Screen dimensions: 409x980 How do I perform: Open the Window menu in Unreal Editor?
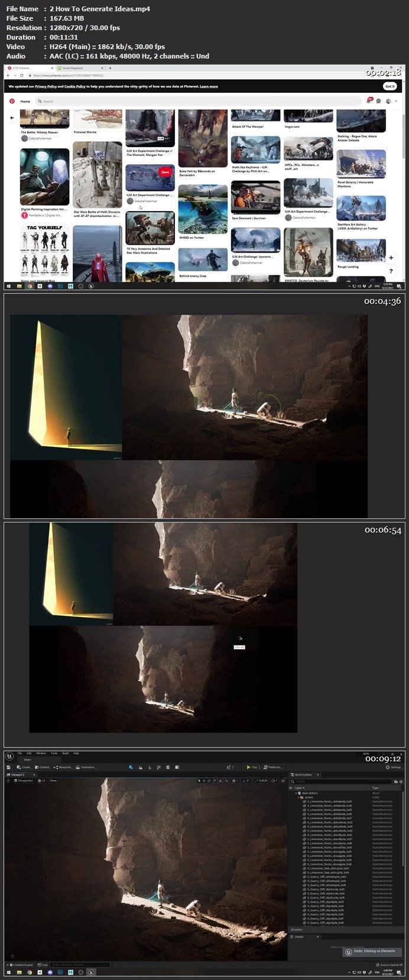click(x=41, y=753)
